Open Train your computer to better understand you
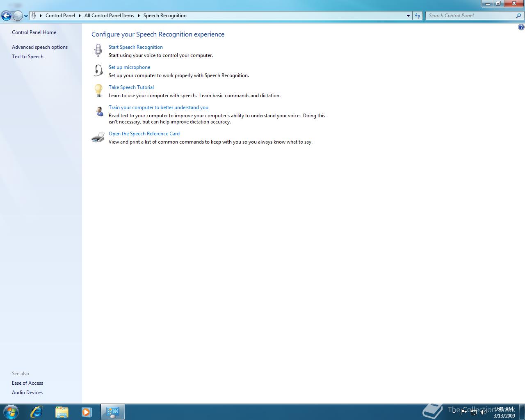 pyautogui.click(x=158, y=107)
